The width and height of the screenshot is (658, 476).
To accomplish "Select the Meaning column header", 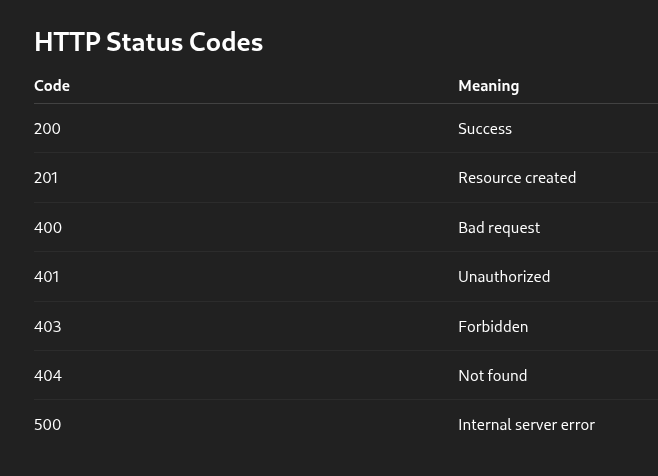I will (x=488, y=86).
